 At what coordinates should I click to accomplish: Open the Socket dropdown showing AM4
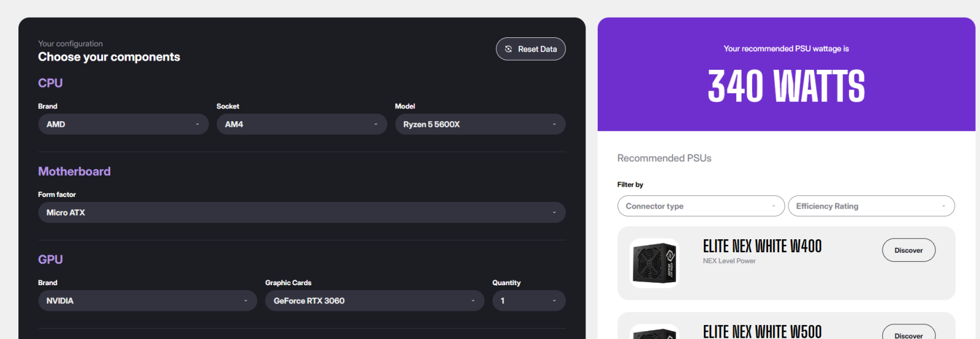302,124
